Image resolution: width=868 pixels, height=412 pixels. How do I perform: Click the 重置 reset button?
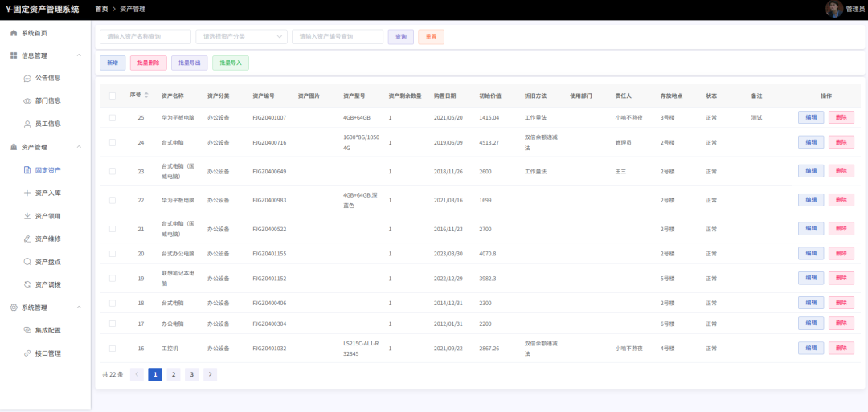click(x=432, y=36)
